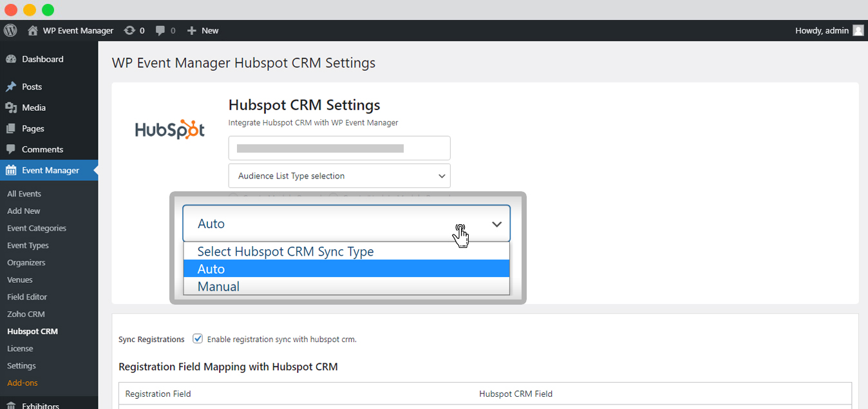Image resolution: width=868 pixels, height=409 pixels.
Task: Open the updates circular arrows icon
Action: 129,30
